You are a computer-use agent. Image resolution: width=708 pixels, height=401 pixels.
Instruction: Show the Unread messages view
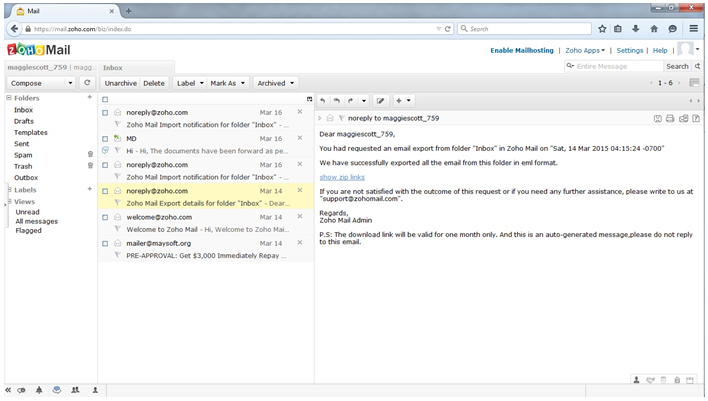click(x=28, y=212)
